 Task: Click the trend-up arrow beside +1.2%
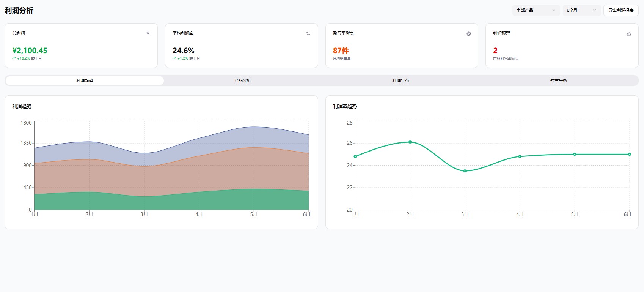click(x=174, y=58)
